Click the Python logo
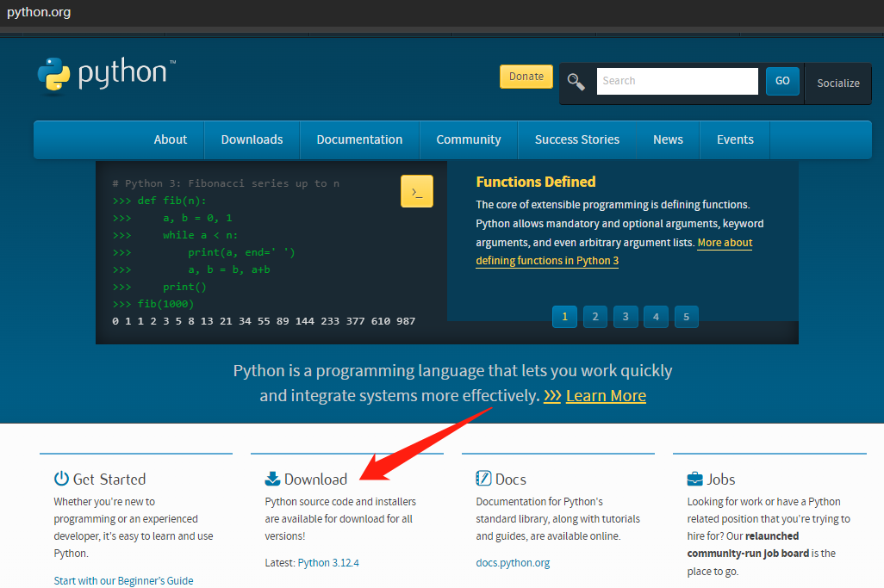This screenshot has height=588, width=884. tap(107, 74)
